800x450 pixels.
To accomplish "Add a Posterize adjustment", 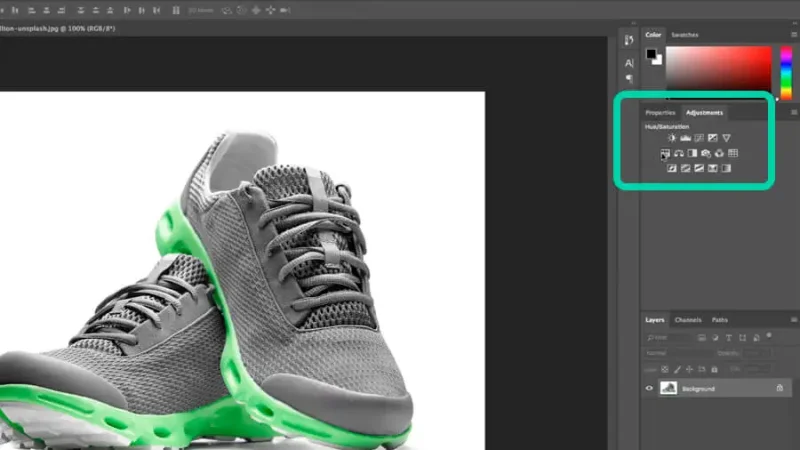I will (x=686, y=168).
